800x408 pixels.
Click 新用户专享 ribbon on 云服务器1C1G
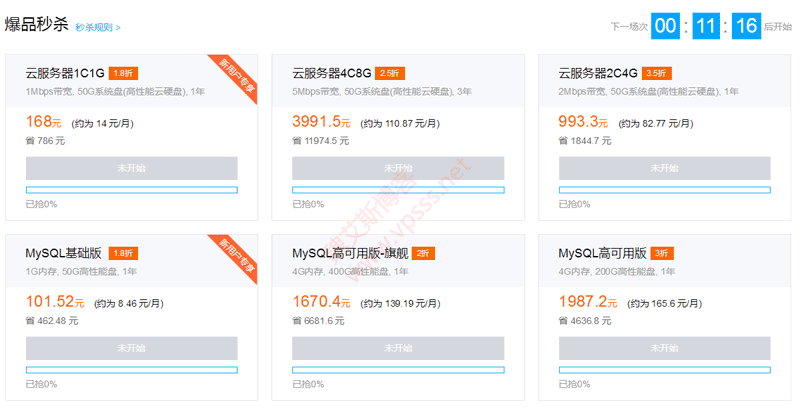237,74
